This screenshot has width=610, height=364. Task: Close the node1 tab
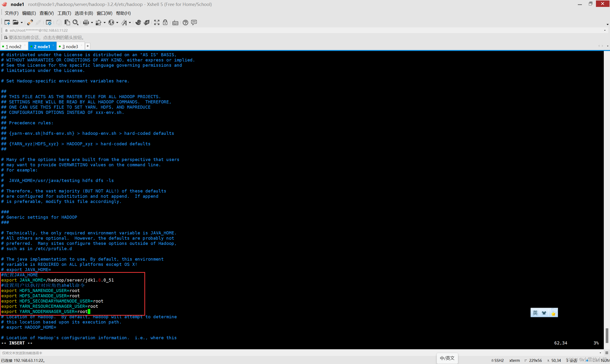pyautogui.click(x=53, y=45)
